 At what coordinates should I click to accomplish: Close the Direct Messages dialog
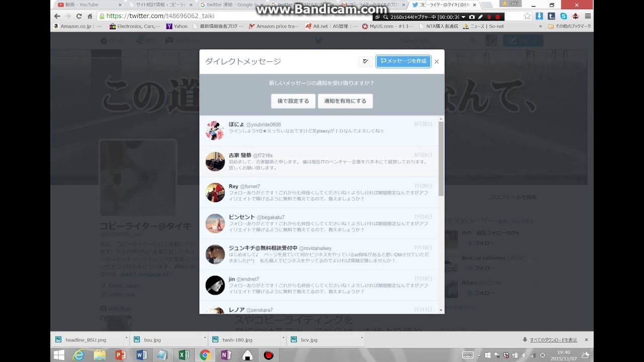point(437,61)
